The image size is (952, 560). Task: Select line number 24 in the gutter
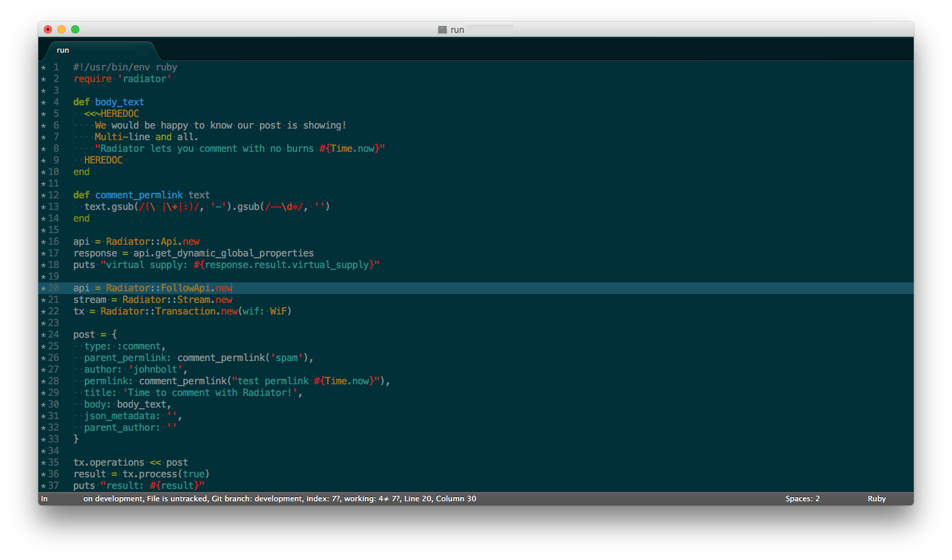click(54, 335)
